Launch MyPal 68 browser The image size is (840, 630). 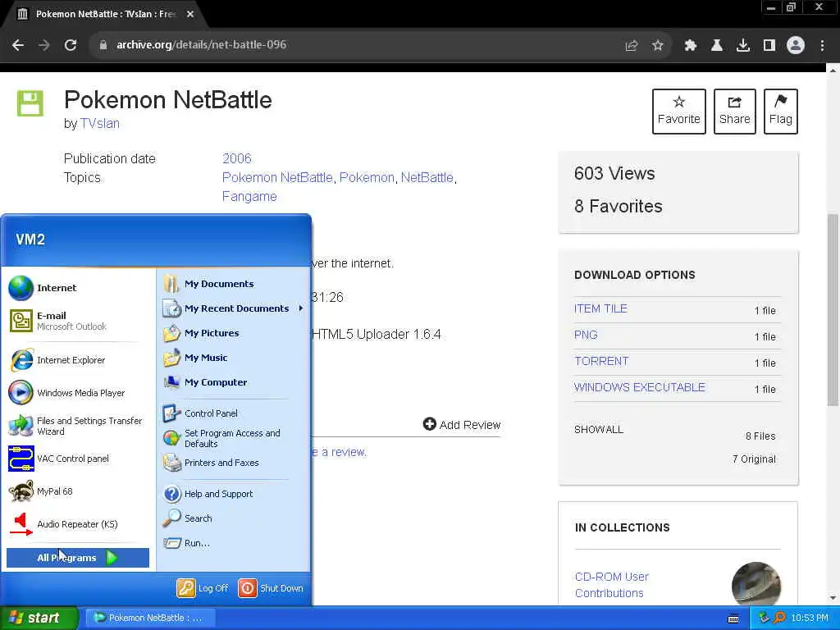(x=41, y=491)
